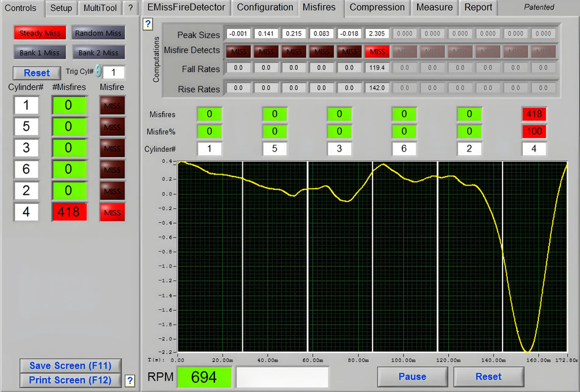Activate the Bank 1 Miss toggle
580x392 pixels.
coord(40,52)
